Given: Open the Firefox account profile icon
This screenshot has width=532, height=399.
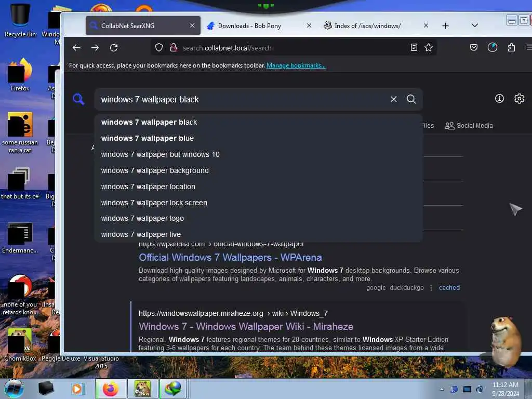Looking at the screenshot, I should [493, 47].
